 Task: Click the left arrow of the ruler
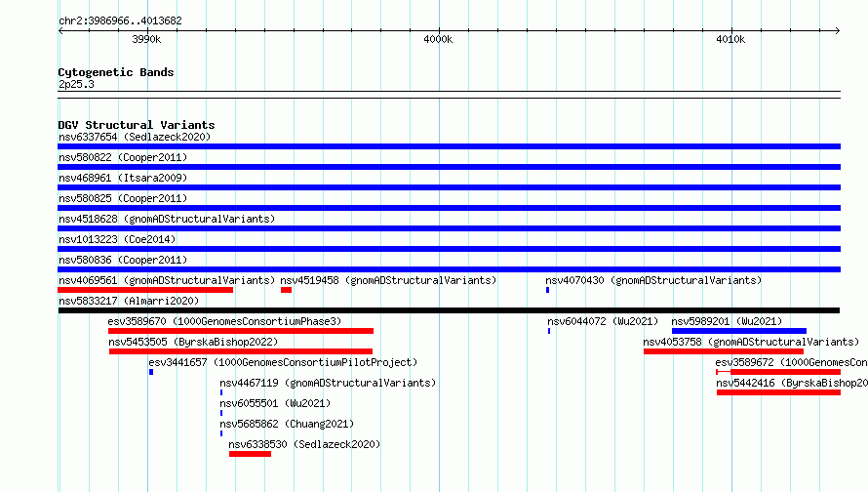[60, 30]
